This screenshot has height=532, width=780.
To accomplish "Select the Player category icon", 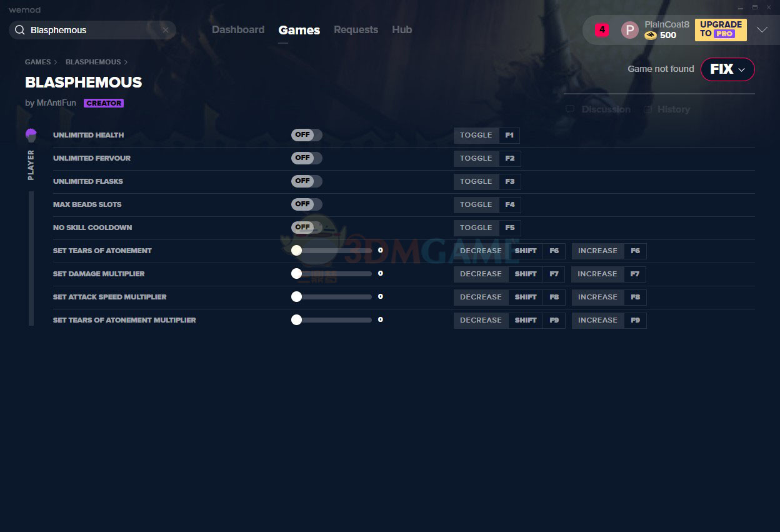I will click(x=31, y=135).
